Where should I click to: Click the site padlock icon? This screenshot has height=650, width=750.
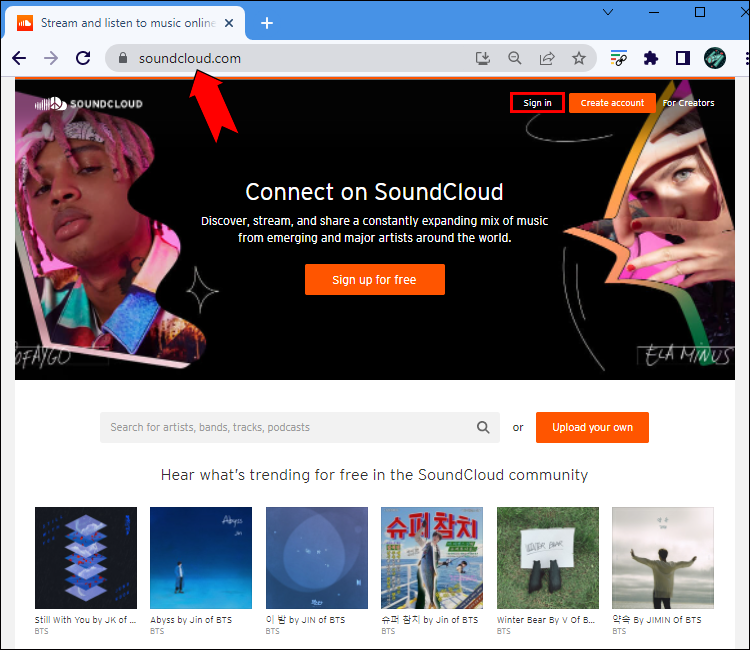123,58
